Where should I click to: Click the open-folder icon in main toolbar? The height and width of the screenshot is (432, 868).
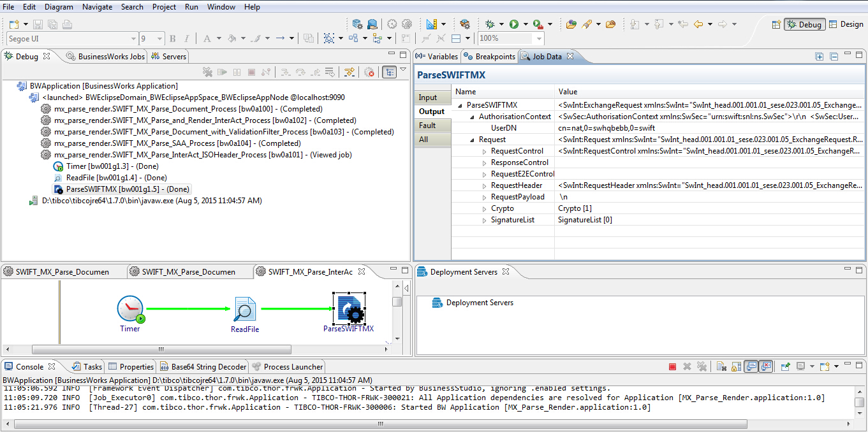pyautogui.click(x=611, y=24)
